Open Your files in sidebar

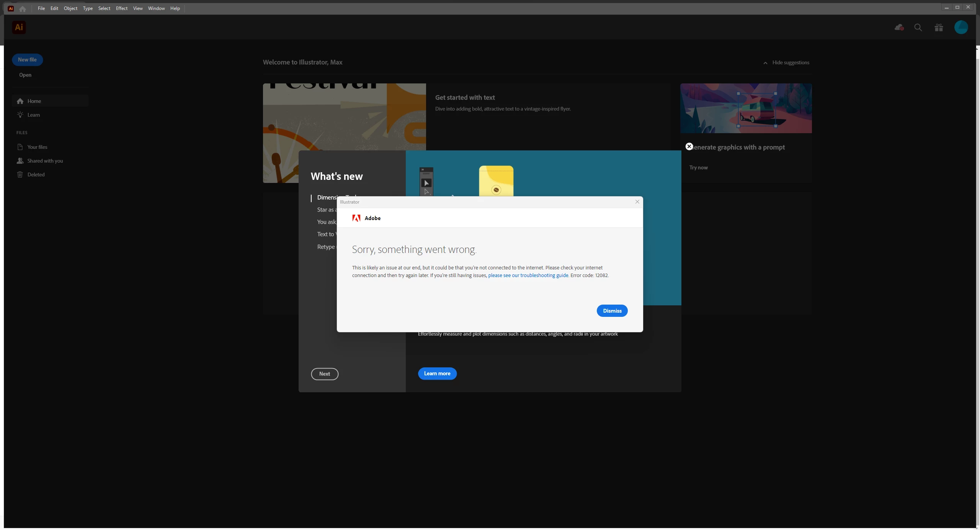click(x=37, y=147)
